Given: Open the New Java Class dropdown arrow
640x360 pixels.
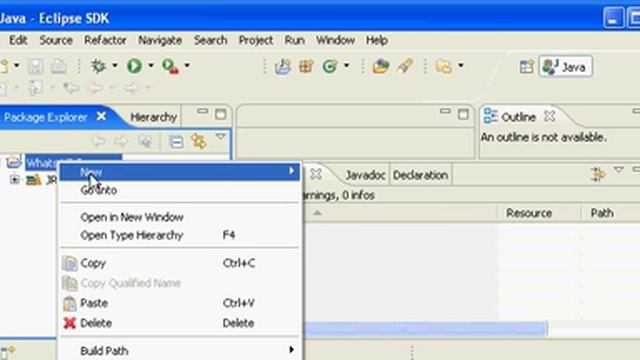Looking at the screenshot, I should coord(347,65).
